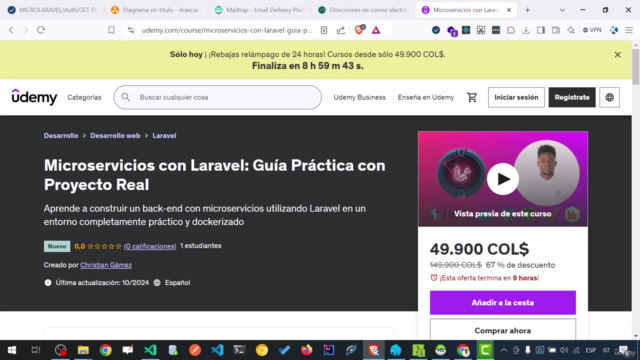Screen dimensions: 640x360
Task: Open the Brave Wallet icon
Action: tap(556, 30)
